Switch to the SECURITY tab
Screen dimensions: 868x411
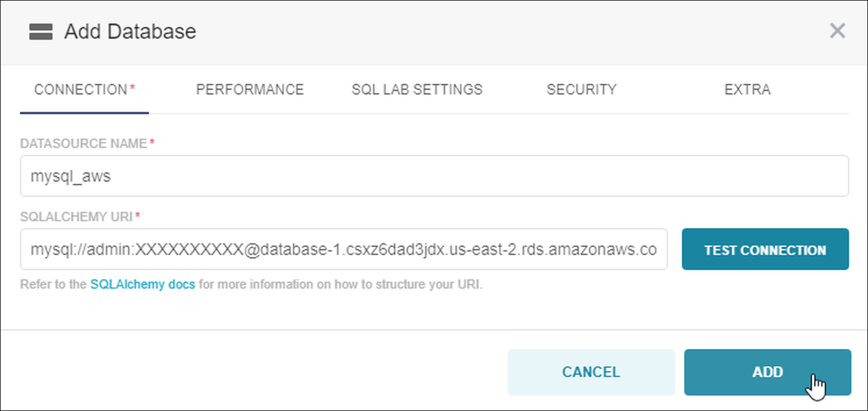[x=581, y=89]
